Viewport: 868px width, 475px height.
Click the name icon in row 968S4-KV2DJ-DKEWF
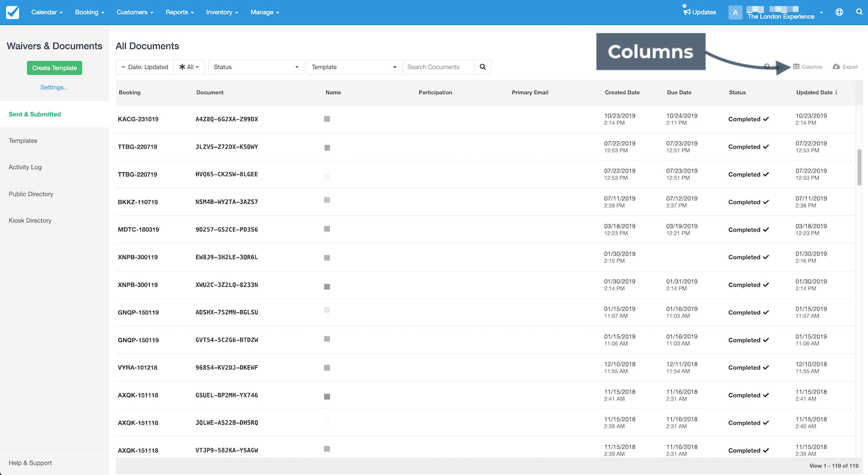[327, 368]
